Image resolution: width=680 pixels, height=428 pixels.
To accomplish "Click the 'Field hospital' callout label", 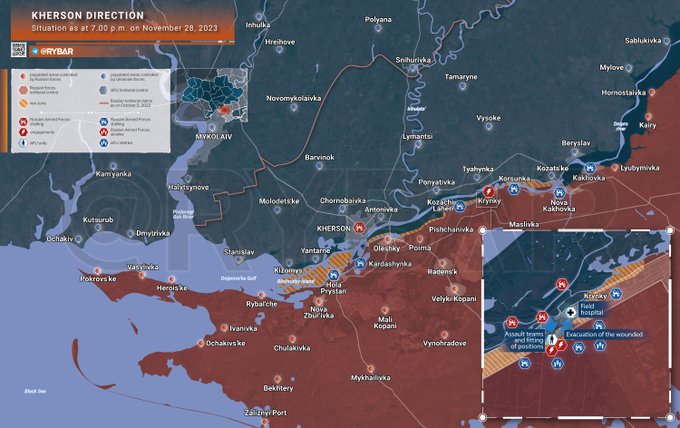I will click(592, 309).
